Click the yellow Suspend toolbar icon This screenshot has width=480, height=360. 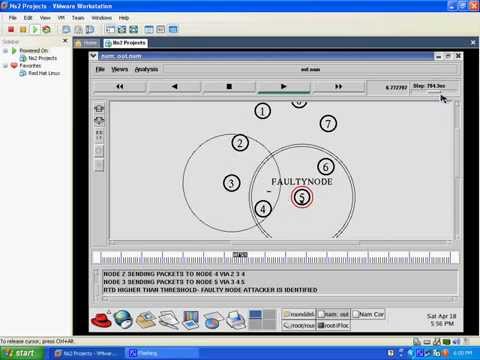coord(23,29)
